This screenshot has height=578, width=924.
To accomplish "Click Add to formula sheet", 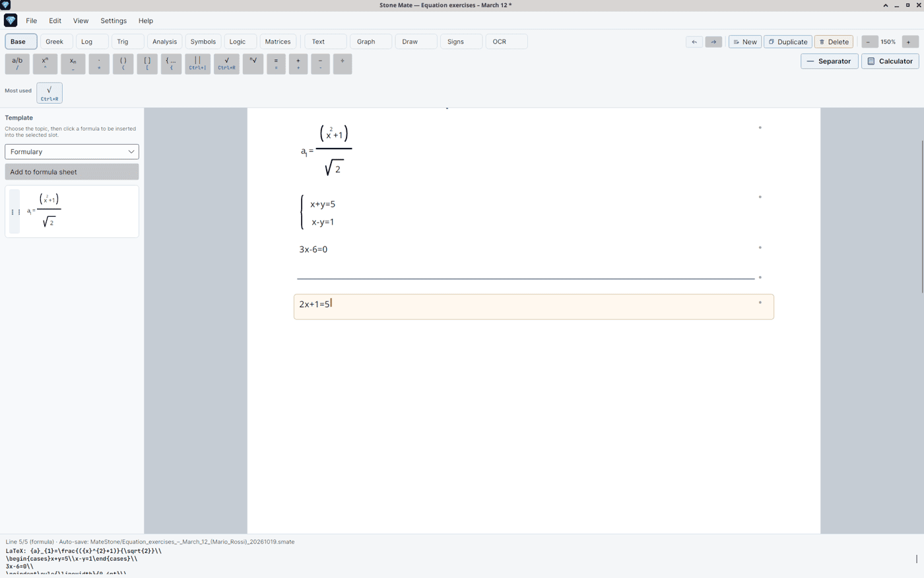I will (x=72, y=172).
